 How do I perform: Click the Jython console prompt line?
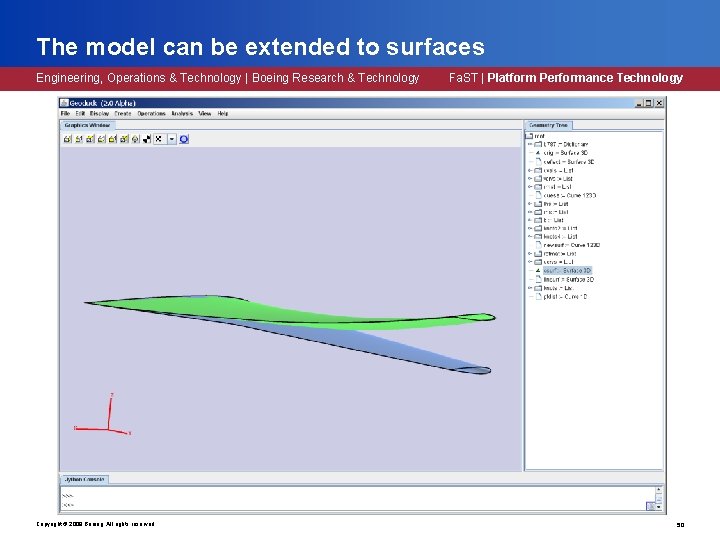coord(68,505)
